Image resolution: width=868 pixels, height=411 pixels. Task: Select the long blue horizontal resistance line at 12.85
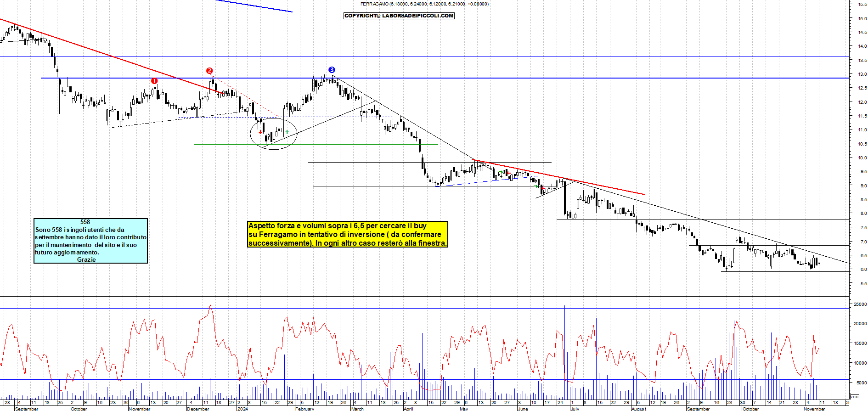445,78
